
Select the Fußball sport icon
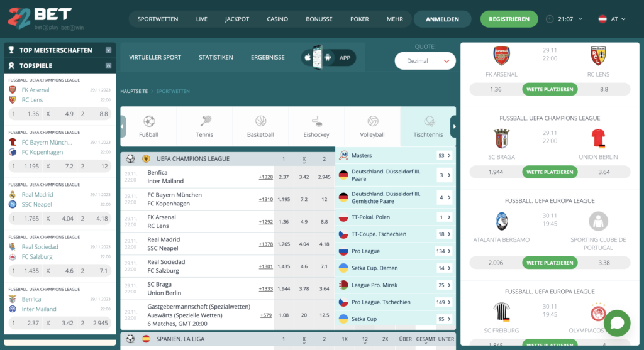pyautogui.click(x=148, y=126)
